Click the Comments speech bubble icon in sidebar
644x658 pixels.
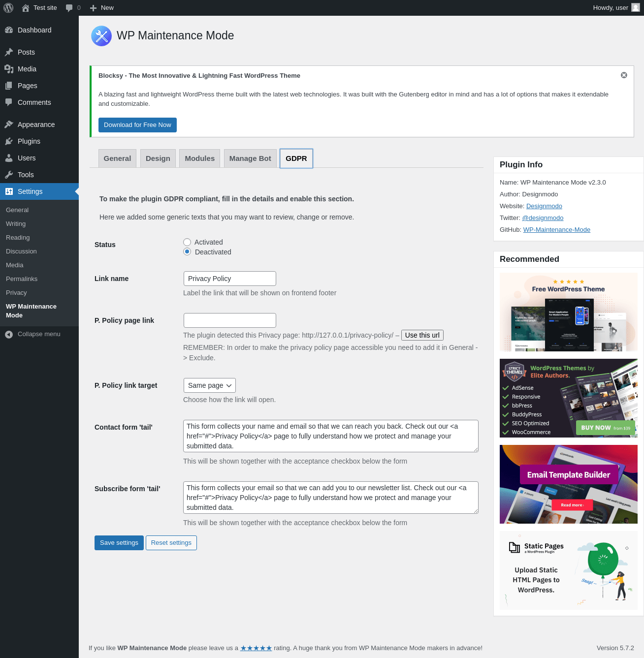[9, 102]
